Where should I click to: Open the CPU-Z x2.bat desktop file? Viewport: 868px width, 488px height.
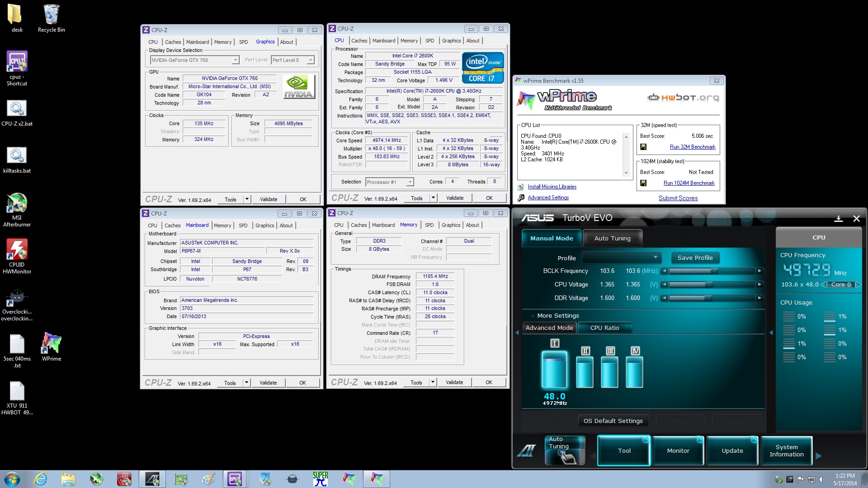pos(17,113)
